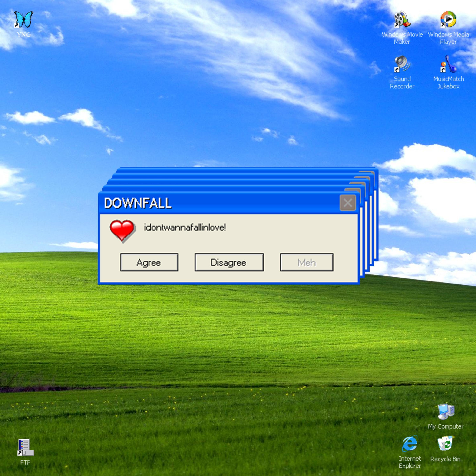Click the Sound Recorder label text
This screenshot has width=476, height=476.
[x=402, y=83]
